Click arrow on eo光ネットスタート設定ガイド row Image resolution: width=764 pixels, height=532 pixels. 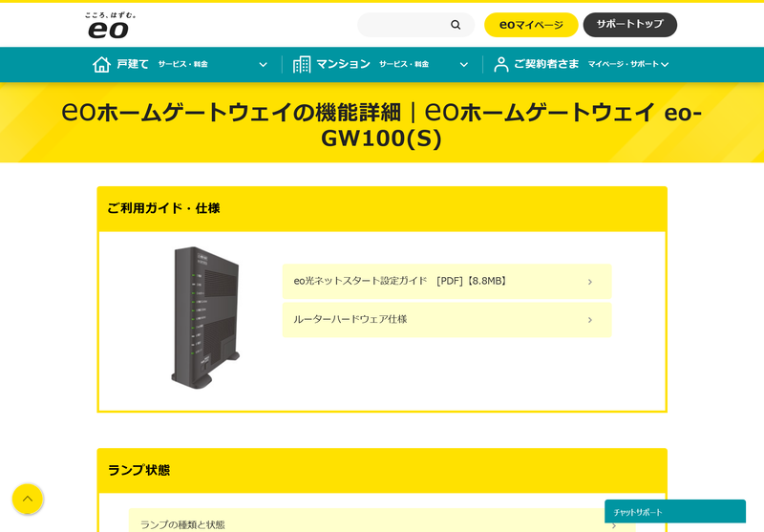[x=590, y=282]
